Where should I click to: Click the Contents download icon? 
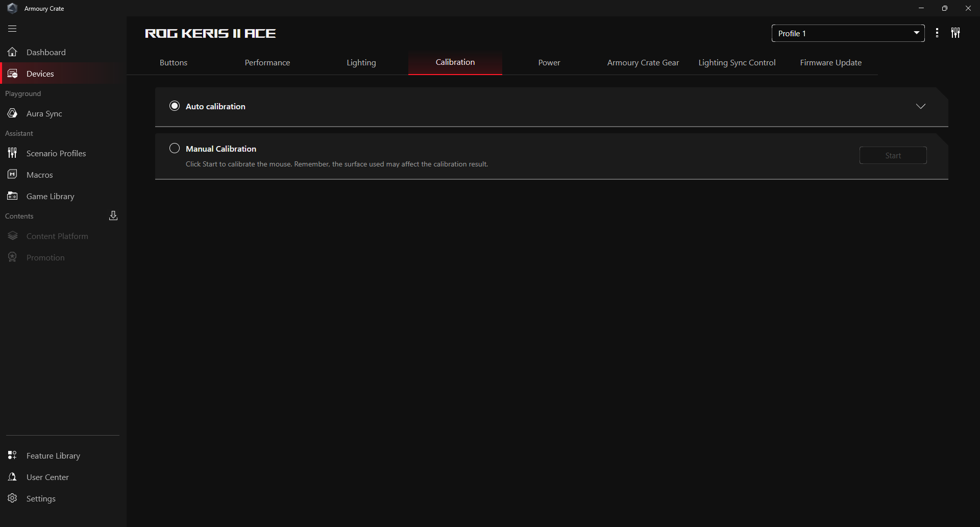113,215
